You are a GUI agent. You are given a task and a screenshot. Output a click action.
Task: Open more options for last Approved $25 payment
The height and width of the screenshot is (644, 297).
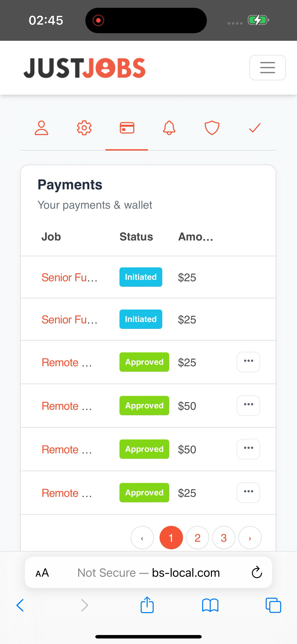pos(248,492)
